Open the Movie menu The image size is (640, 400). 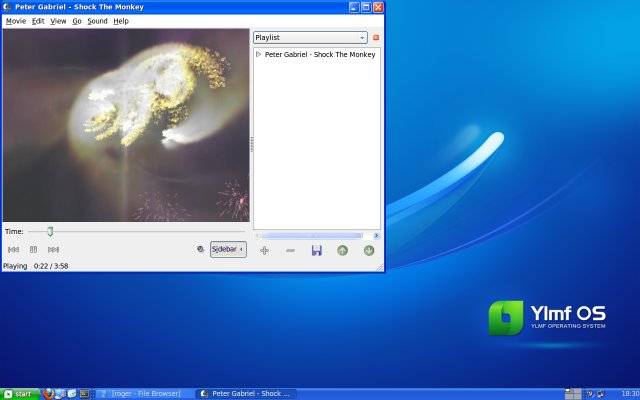pyautogui.click(x=16, y=20)
